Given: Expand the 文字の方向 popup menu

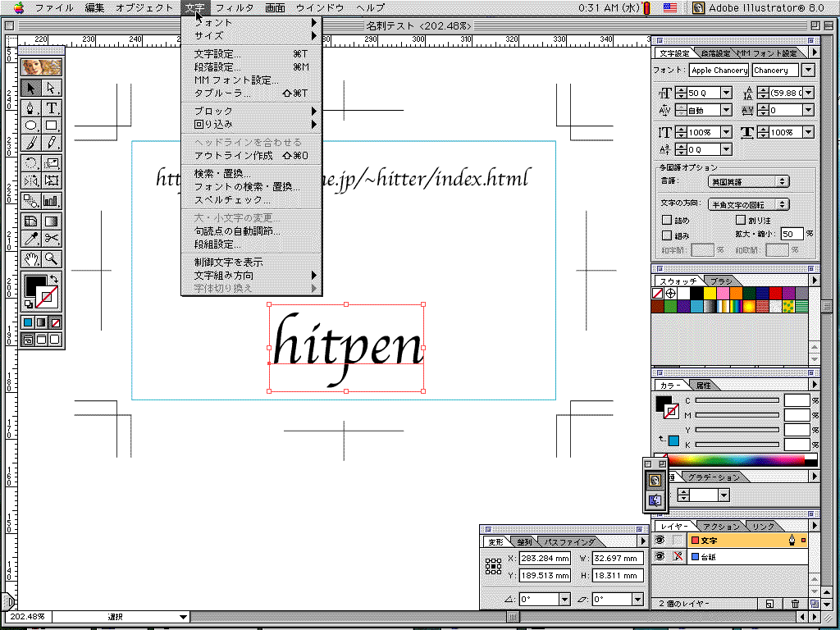Looking at the screenshot, I should pos(748,204).
